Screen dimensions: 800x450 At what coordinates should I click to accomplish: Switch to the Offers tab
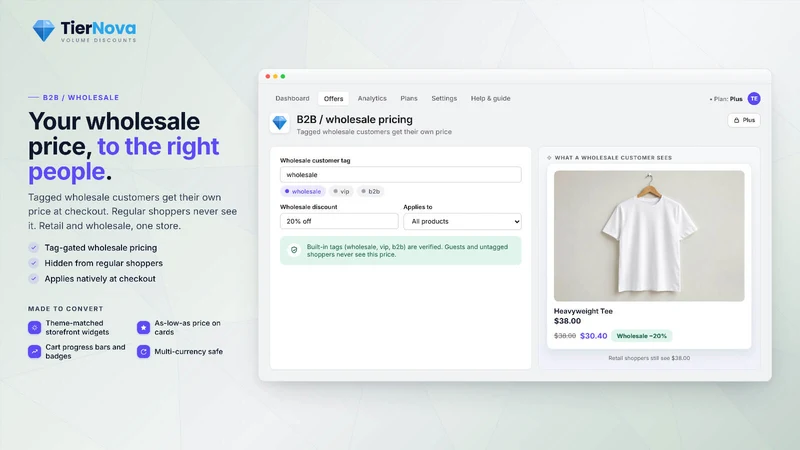333,98
